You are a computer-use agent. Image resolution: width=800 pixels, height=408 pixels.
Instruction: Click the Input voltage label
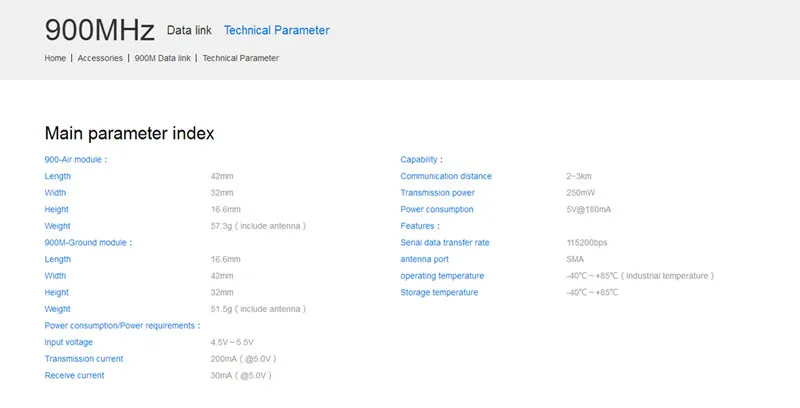click(x=68, y=342)
